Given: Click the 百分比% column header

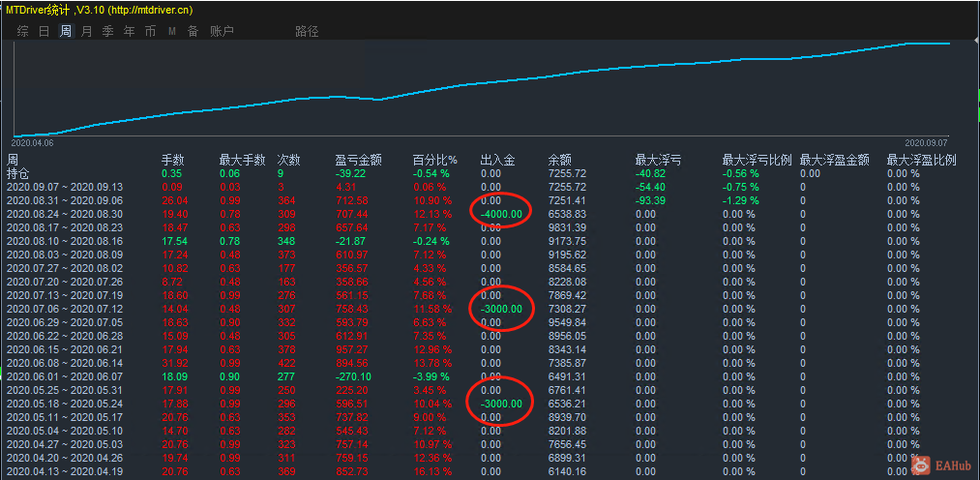Looking at the screenshot, I should click(435, 160).
